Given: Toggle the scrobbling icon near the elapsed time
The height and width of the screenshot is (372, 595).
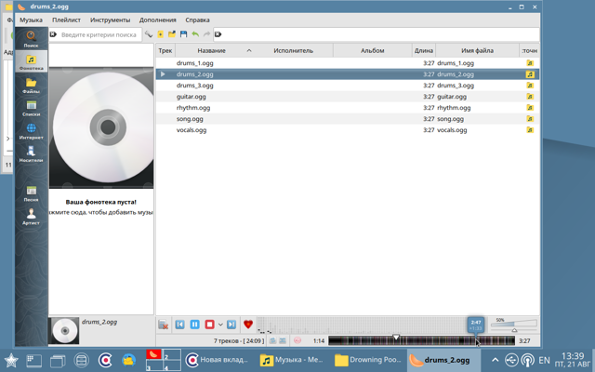Looking at the screenshot, I should coord(298,341).
